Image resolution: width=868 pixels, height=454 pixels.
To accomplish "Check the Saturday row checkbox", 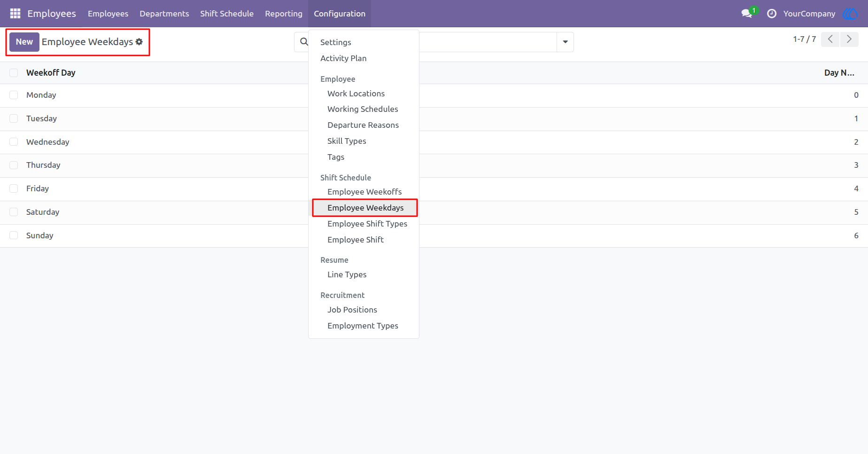I will 14,212.
